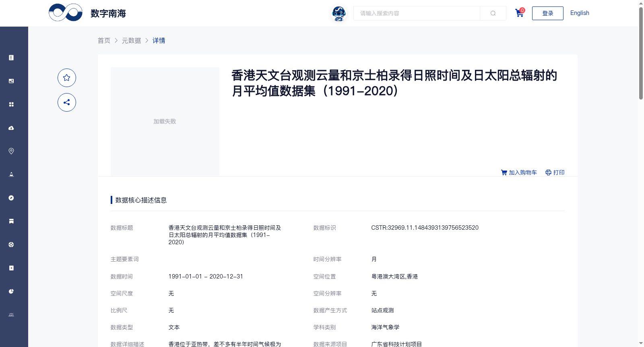Screen dimensions: 644x347
Task: Click the 数据产生方式 label
Action: pyautogui.click(x=330, y=310)
